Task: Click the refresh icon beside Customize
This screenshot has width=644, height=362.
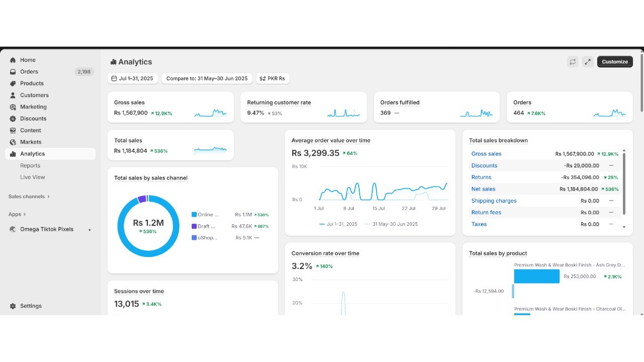Action: [573, 62]
